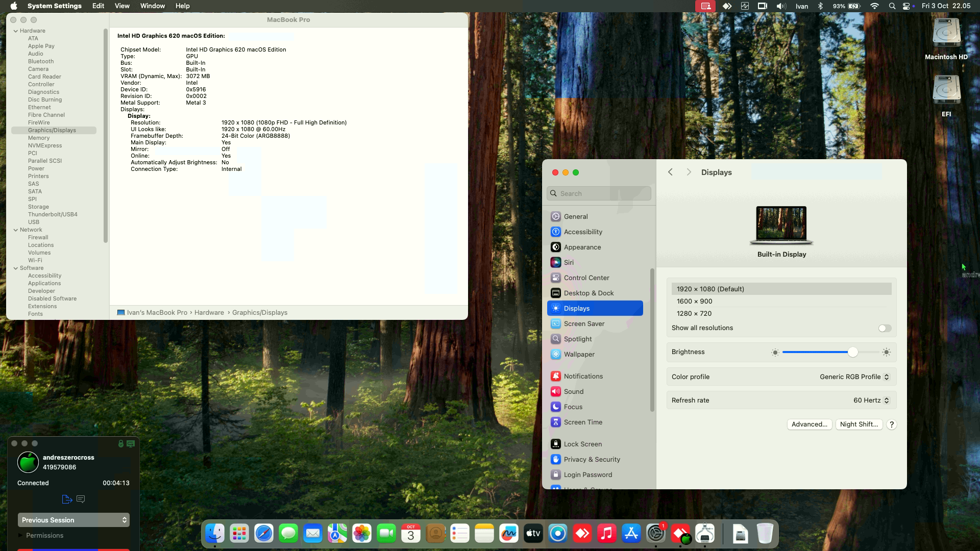Open Refresh rate 60 Hertz dropdown

click(x=871, y=400)
